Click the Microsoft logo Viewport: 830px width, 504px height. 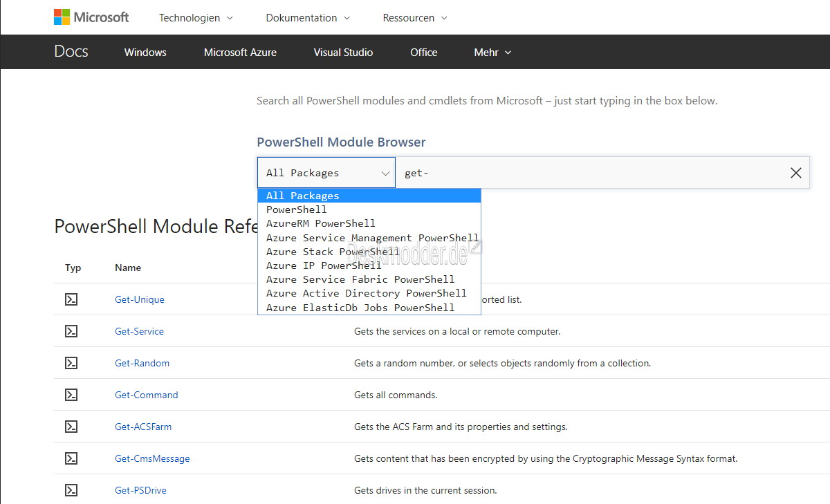[91, 17]
